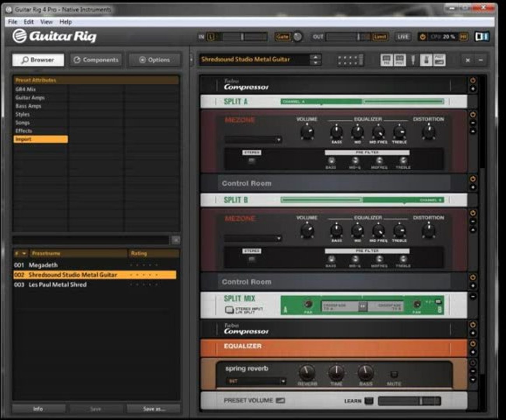Click the first Mezone Distortion knob
Viewport: 506px width, 420px height.
coord(429,132)
